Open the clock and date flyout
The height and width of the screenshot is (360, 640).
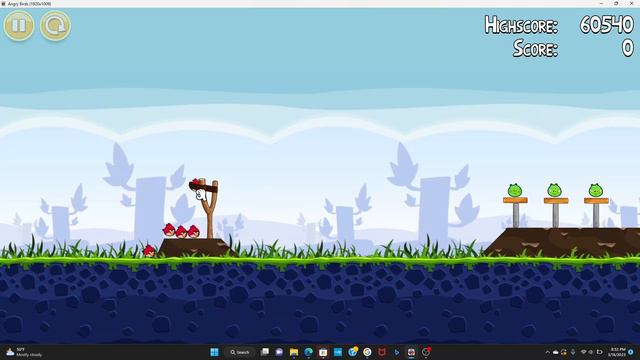[x=616, y=352]
